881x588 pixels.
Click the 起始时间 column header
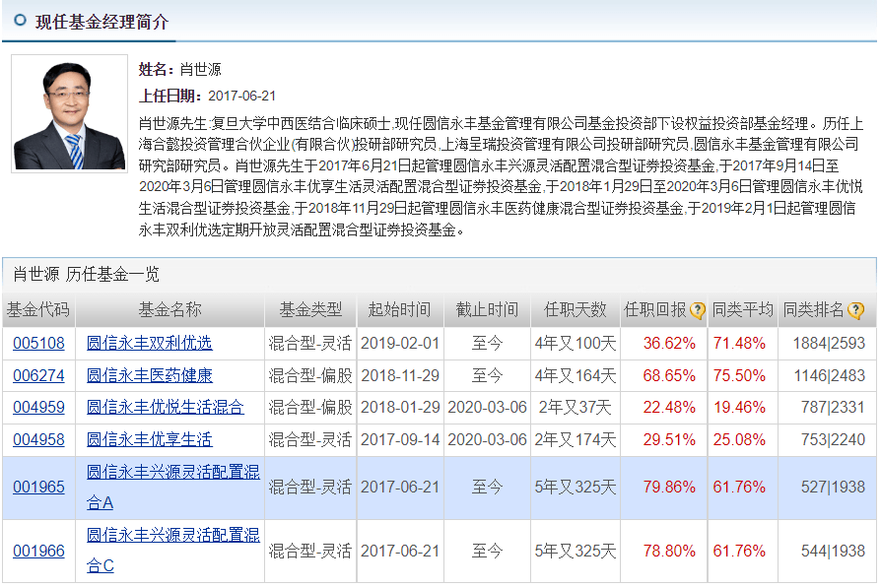point(399,310)
